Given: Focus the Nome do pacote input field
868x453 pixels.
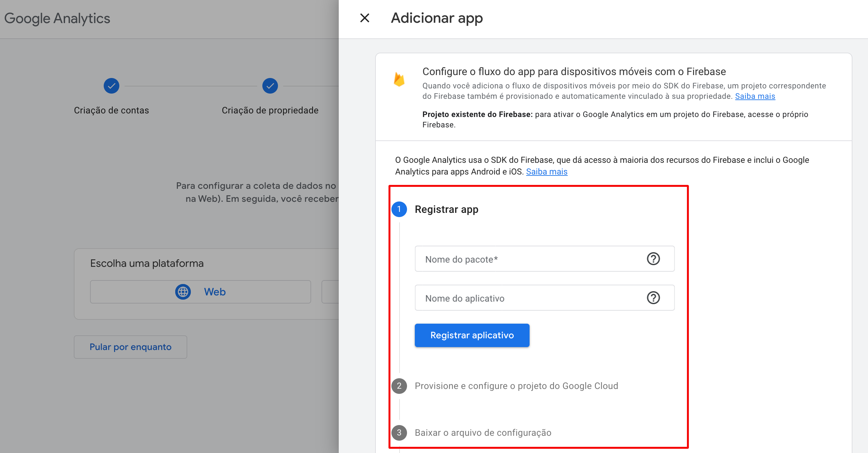Looking at the screenshot, I should (529, 259).
